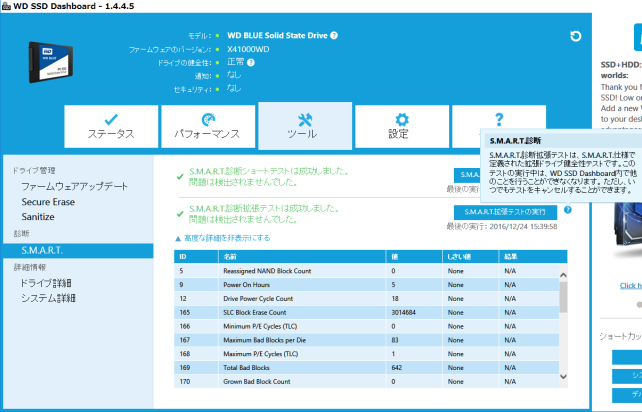Viewport: 642px width, 412px height.
Task: Click the help icon beside the drive model name
Action: coord(334,35)
